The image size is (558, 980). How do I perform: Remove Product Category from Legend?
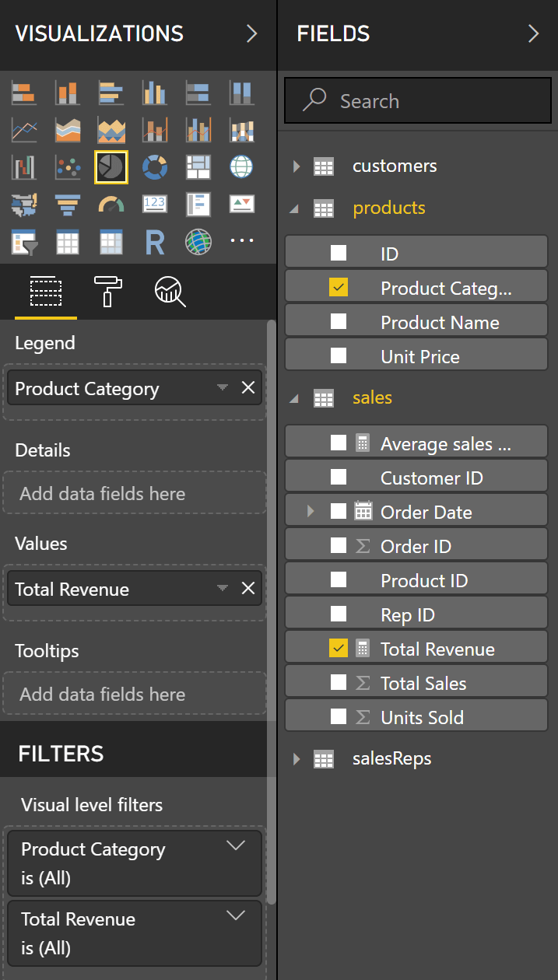pyautogui.click(x=248, y=387)
